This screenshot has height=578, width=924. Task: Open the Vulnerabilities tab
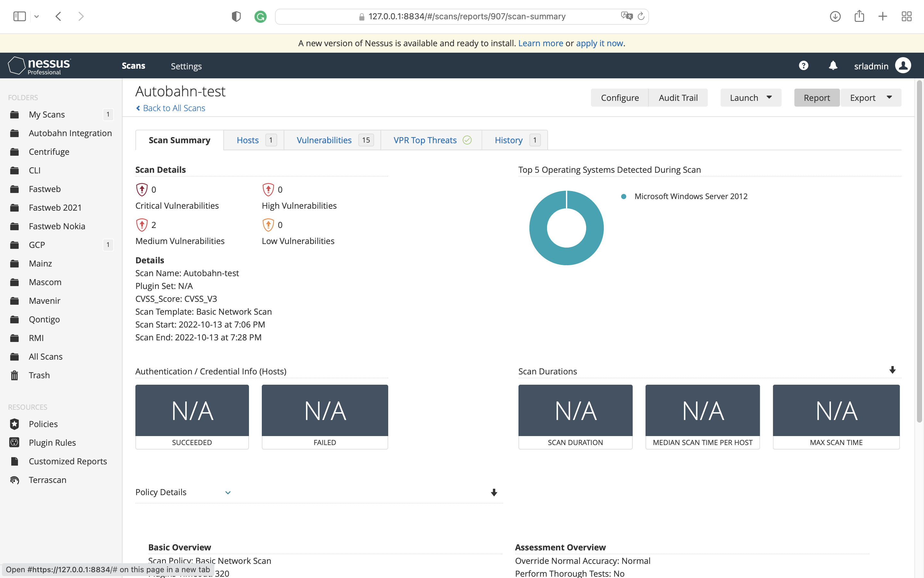click(x=332, y=140)
